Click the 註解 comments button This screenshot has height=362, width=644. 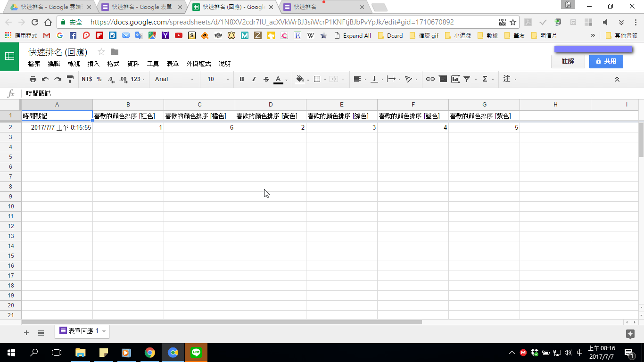(x=568, y=61)
